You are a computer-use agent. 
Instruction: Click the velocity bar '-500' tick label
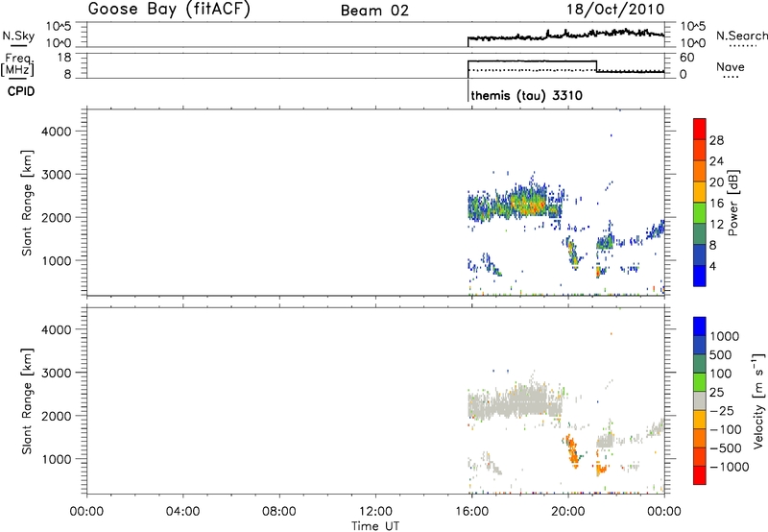(725, 447)
